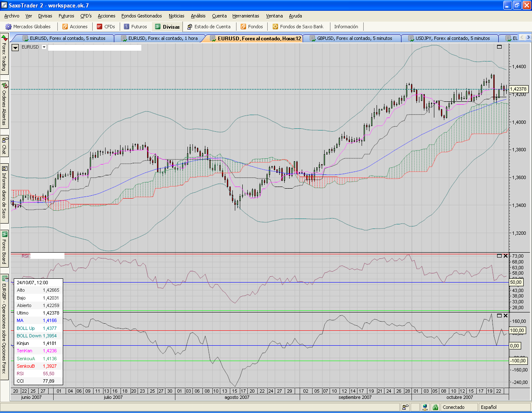The width and height of the screenshot is (532, 413).
Task: Open Fondos de Saxo Bank
Action: (298, 27)
